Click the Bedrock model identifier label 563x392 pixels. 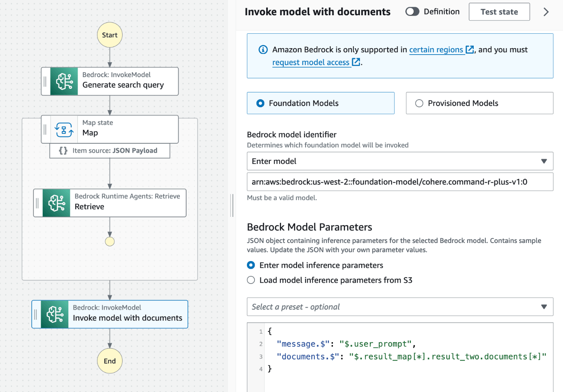(x=292, y=135)
